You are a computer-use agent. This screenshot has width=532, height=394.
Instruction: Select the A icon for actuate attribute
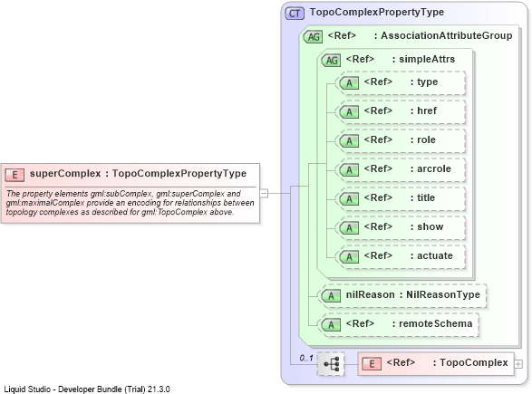(349, 257)
